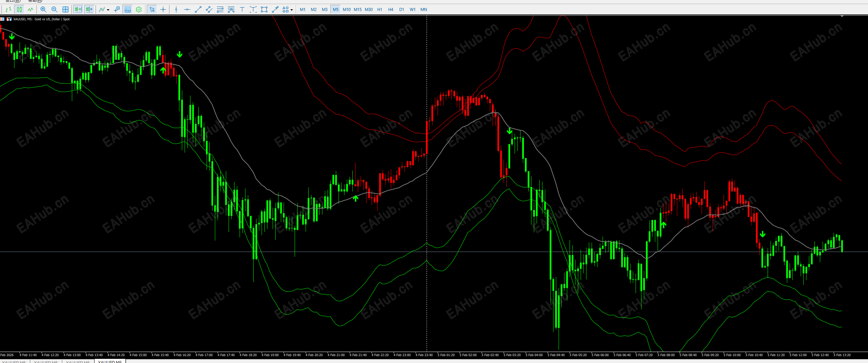Expand the shapes objects dropdown arrow
Viewport: 868px width, 363px height.
292,10
